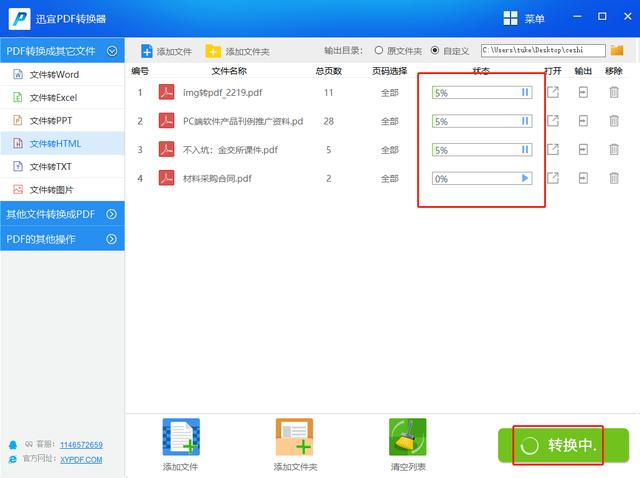Expand the PDF的其他操作 section

coord(111,239)
